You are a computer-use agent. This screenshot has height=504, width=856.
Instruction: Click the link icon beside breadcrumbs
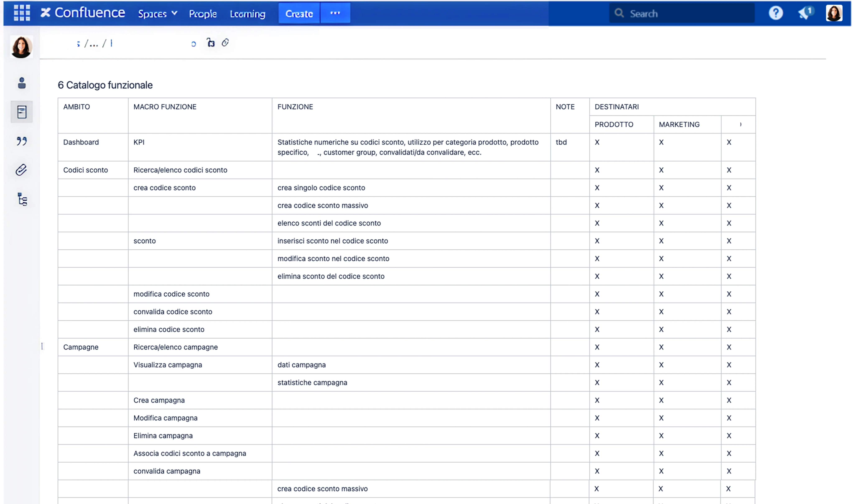click(225, 43)
